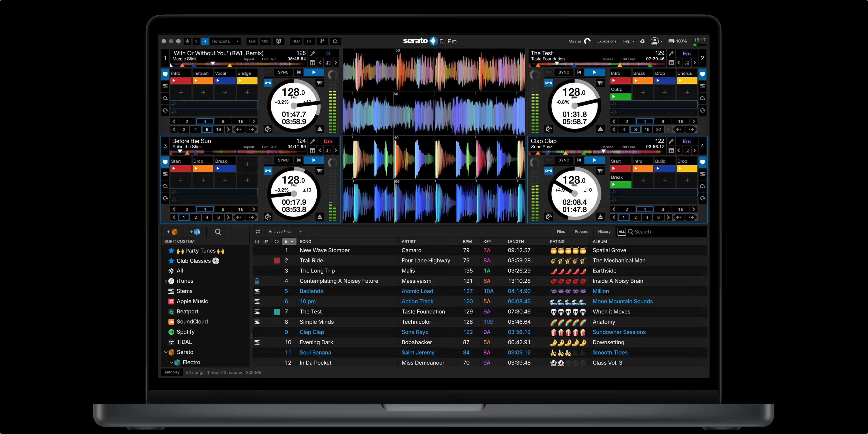The height and width of the screenshot is (434, 868).
Task: Select the deck 1 auto loop tab icon
Action: tap(165, 110)
